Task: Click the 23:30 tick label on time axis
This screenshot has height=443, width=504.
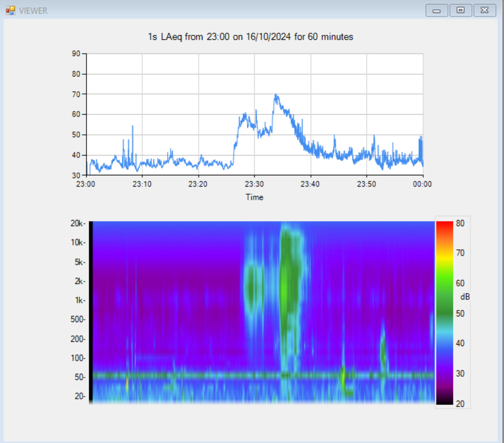Action: point(254,184)
